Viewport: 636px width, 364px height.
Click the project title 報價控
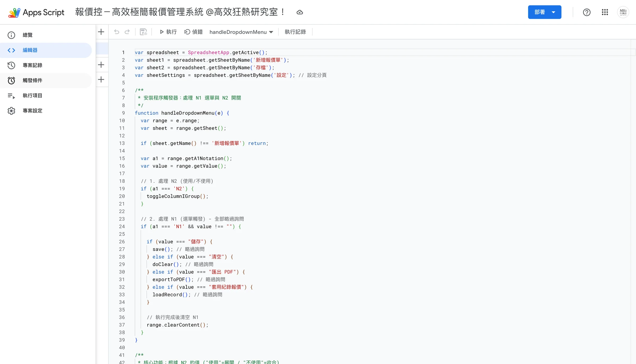180,12
